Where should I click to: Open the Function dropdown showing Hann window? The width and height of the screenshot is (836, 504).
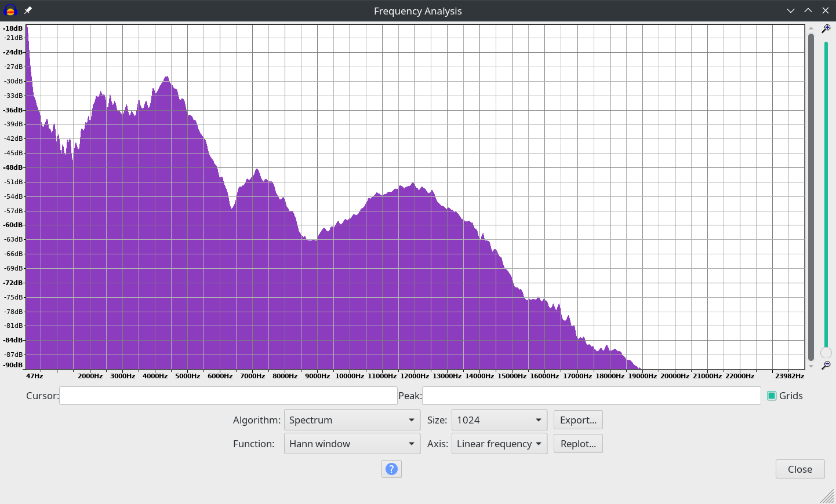point(352,444)
